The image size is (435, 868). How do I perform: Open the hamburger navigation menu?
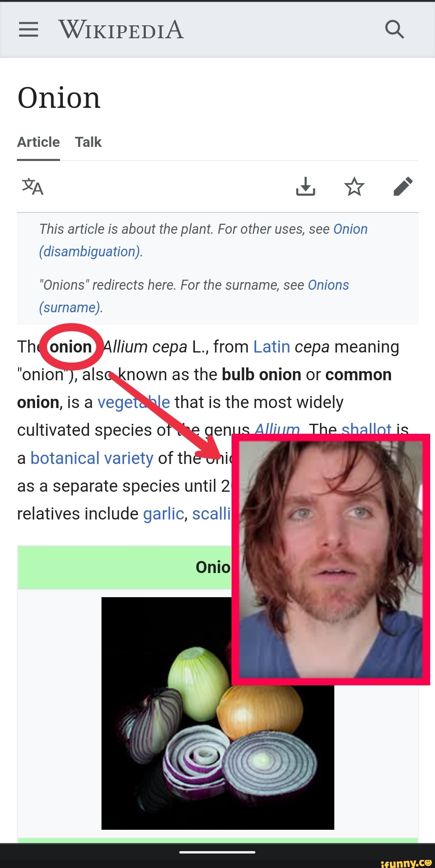pos(28,30)
